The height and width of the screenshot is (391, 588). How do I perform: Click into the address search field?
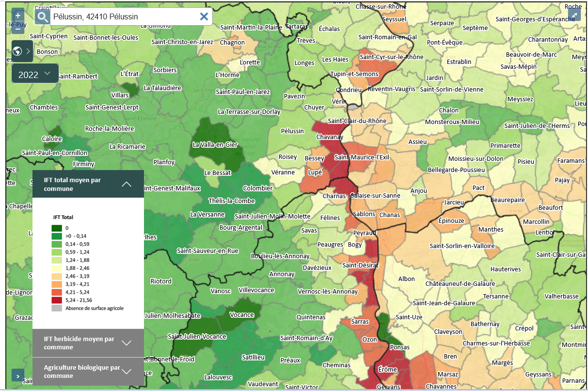click(124, 16)
